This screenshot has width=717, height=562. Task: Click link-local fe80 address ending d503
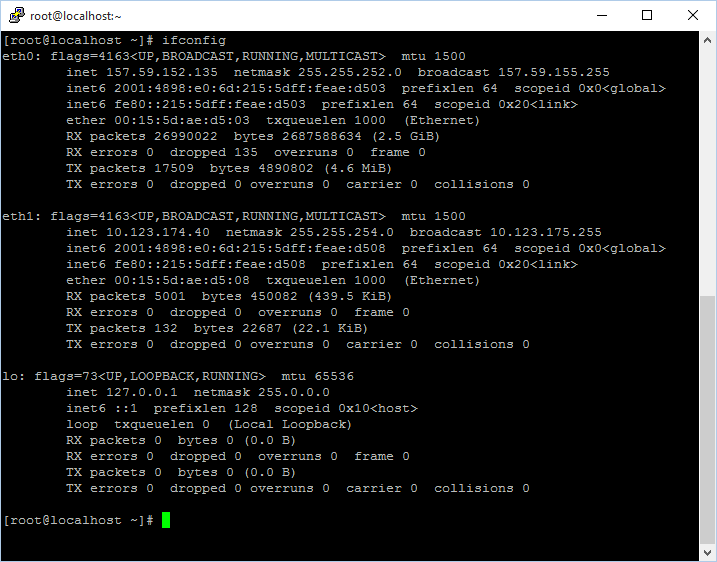[x=210, y=104]
